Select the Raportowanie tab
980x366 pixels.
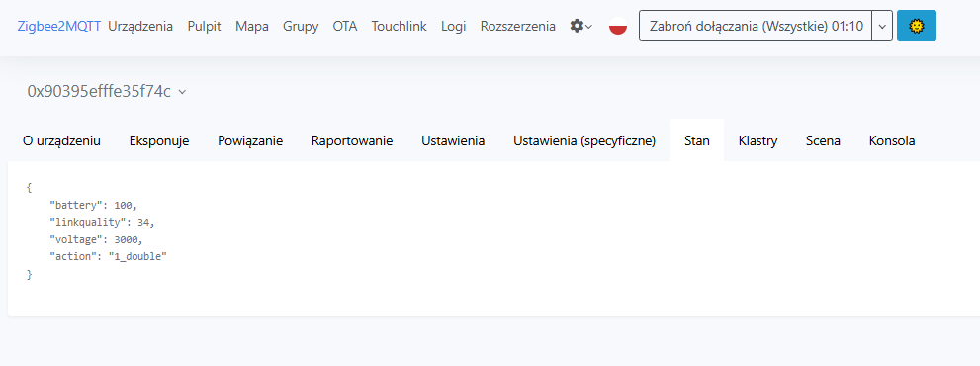[352, 140]
